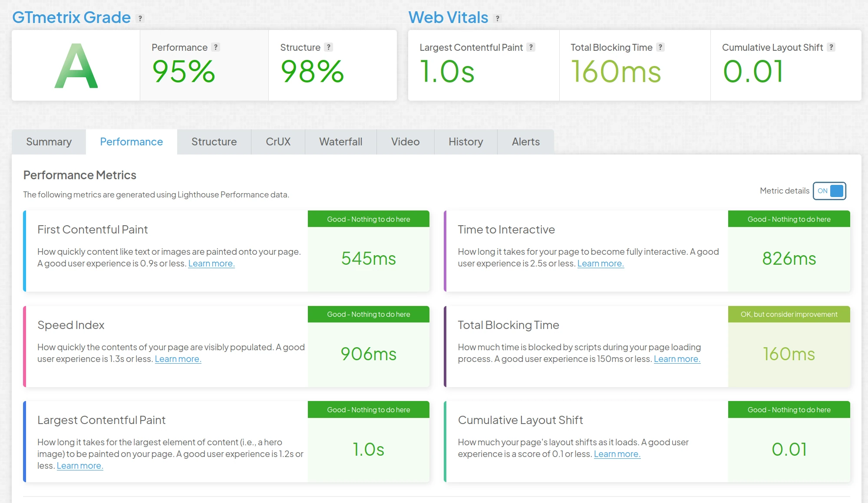The height and width of the screenshot is (503, 868).
Task: Click the Web Vitals 0.01 CLS value
Action: point(753,71)
